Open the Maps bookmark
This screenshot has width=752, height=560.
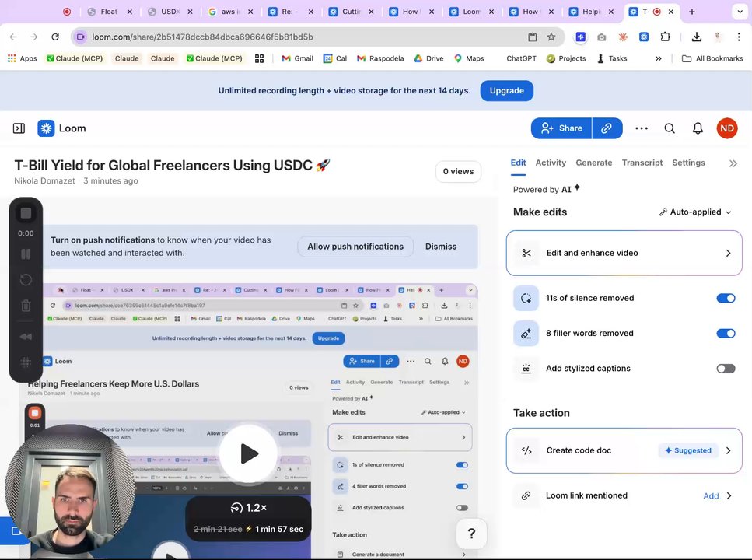pos(469,58)
